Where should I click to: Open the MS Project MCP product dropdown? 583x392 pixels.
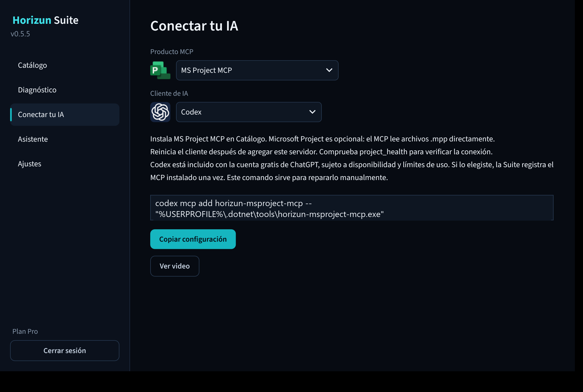[x=257, y=70]
